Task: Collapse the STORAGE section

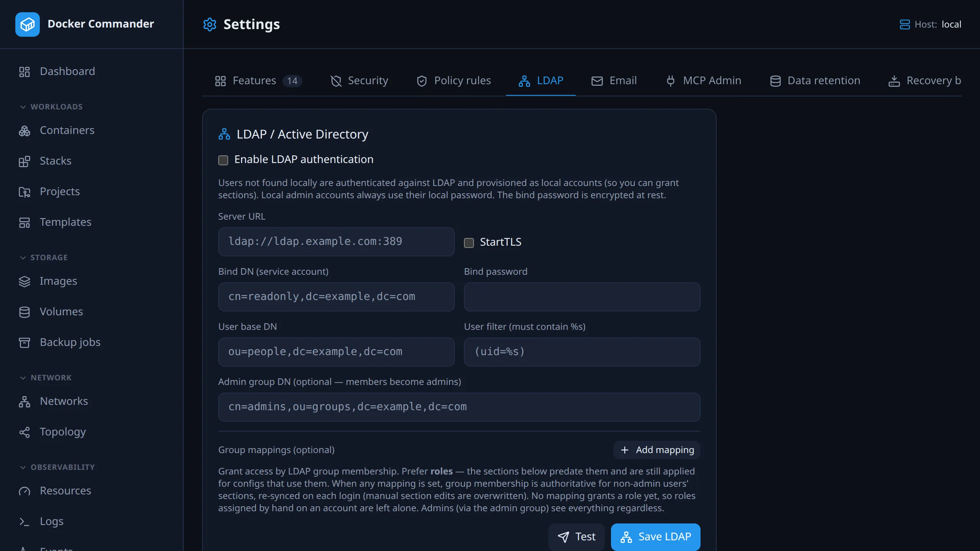Action: click(x=43, y=258)
